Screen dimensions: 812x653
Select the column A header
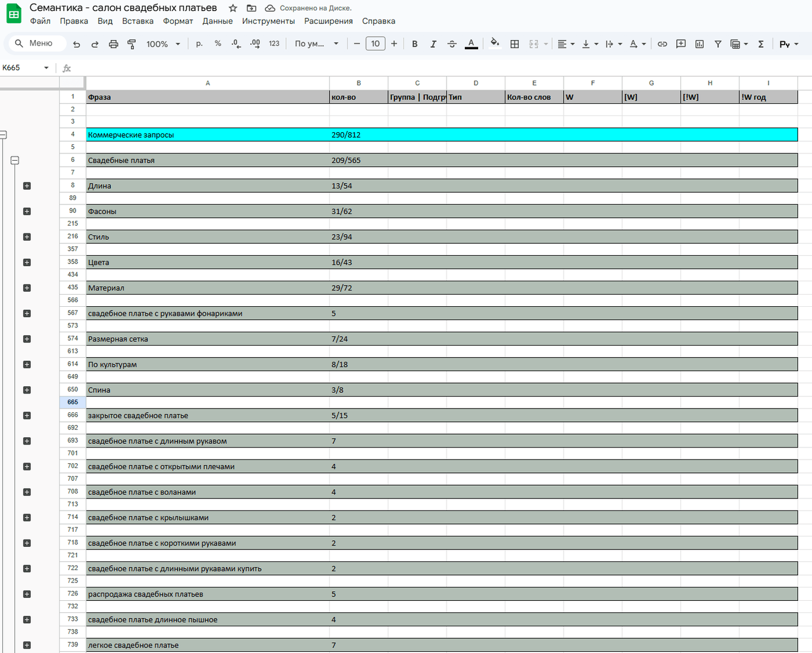pos(207,83)
